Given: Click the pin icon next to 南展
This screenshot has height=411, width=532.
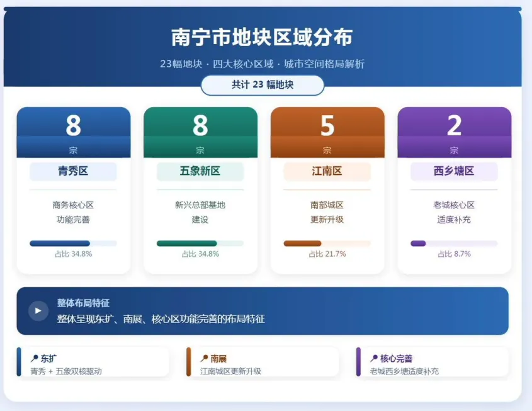Looking at the screenshot, I should 204,358.
